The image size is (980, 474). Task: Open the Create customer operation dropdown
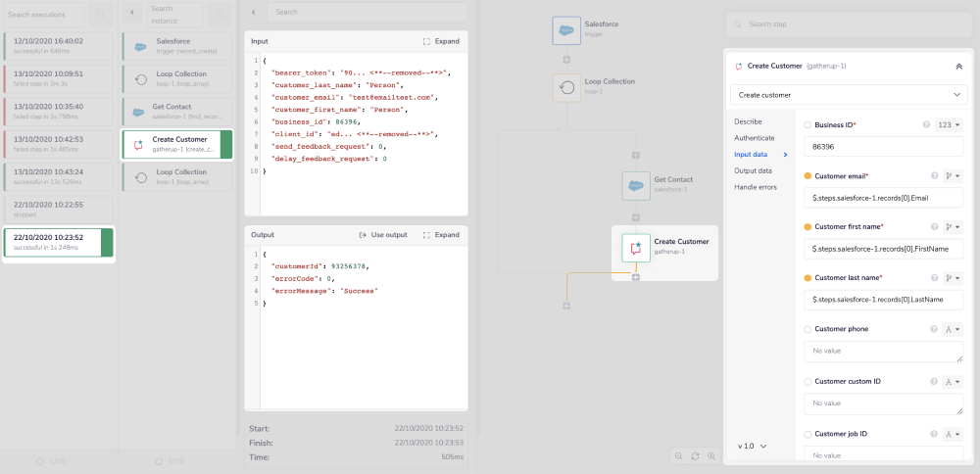click(x=848, y=95)
